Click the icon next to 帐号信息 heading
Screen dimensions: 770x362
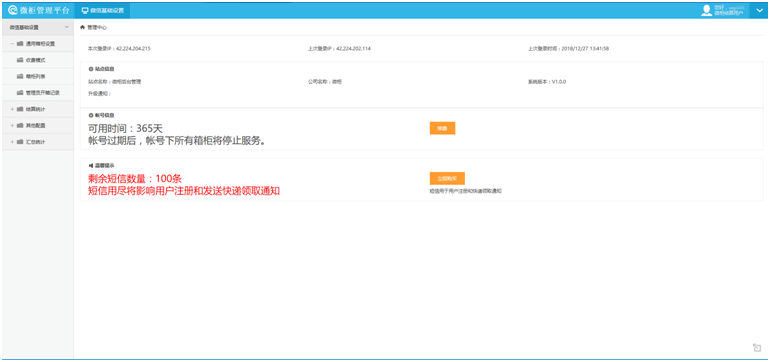click(x=91, y=115)
